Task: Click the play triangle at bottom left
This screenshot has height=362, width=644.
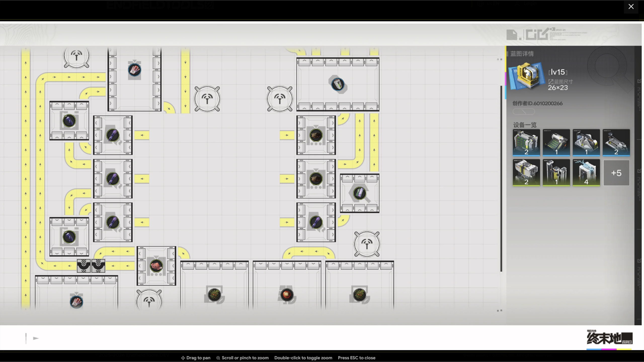Action: click(x=35, y=338)
